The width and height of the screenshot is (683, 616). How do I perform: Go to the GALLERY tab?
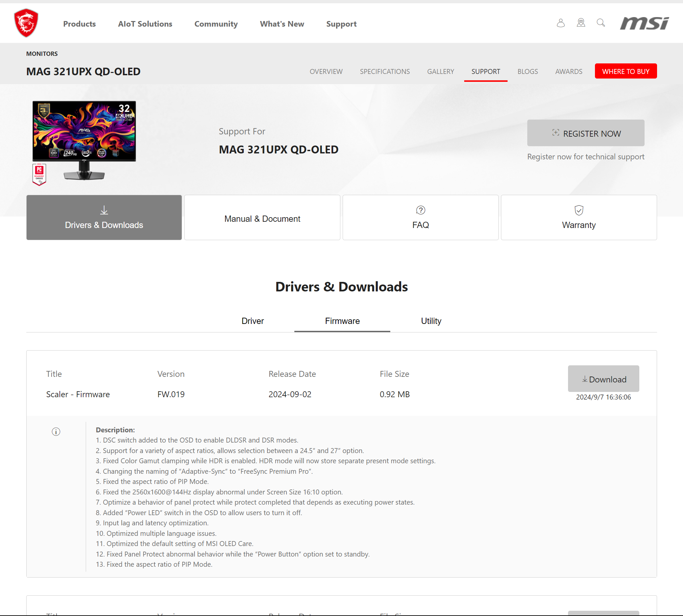(x=440, y=71)
